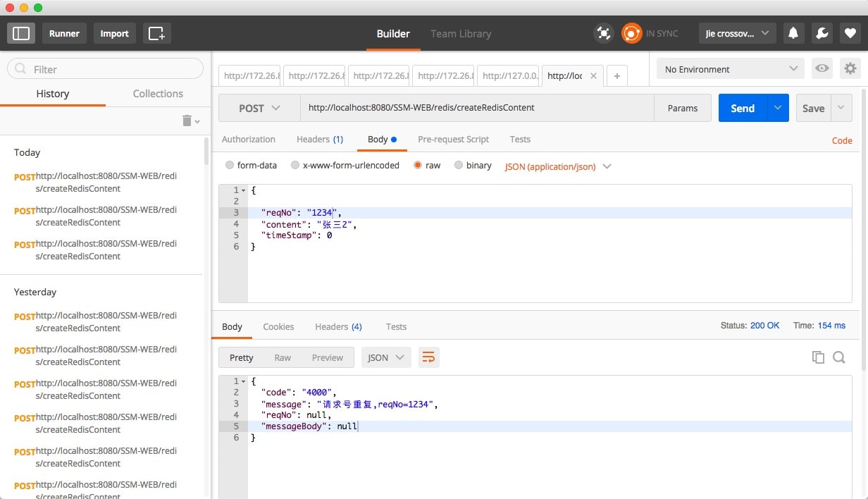Open environment quick look eye icon
Image resolution: width=868 pixels, height=499 pixels.
pyautogui.click(x=821, y=69)
